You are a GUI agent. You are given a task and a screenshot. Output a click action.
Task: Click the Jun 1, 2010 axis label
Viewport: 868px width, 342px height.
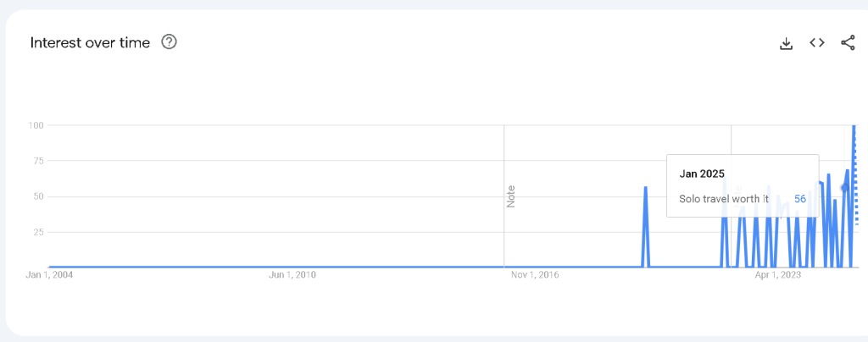click(292, 274)
